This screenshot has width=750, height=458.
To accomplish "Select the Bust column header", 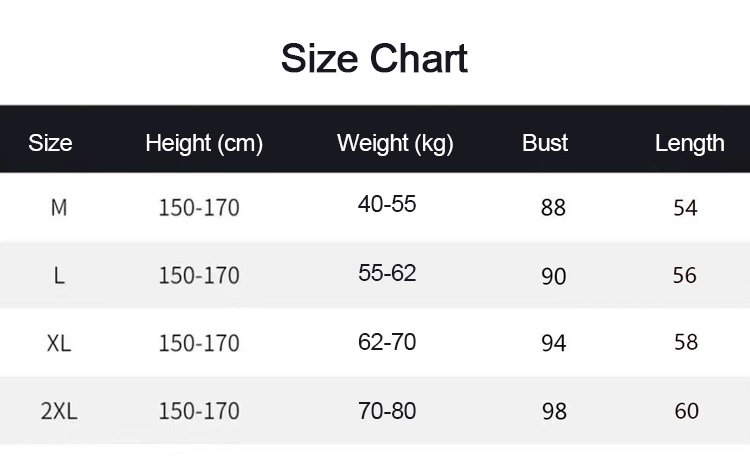I will coord(545,143).
